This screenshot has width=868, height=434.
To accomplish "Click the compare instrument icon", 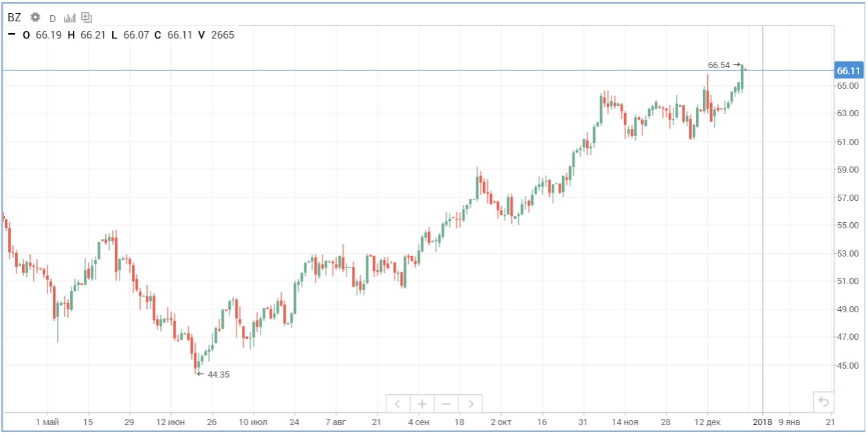I will pos(85,17).
